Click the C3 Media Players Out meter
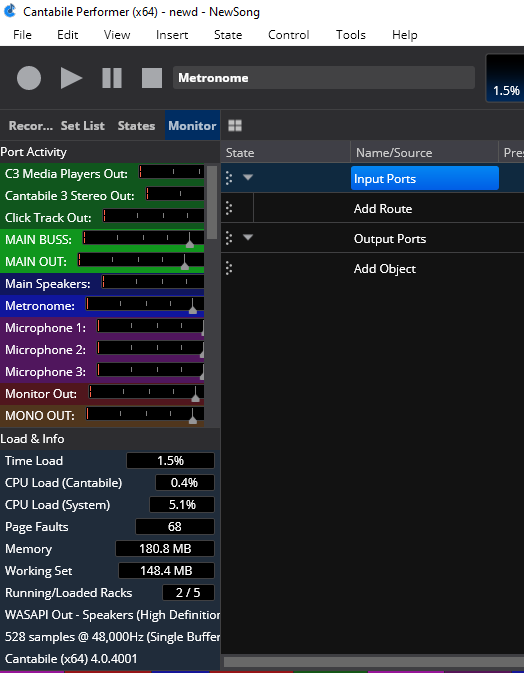The height and width of the screenshot is (673, 524). pos(171,172)
